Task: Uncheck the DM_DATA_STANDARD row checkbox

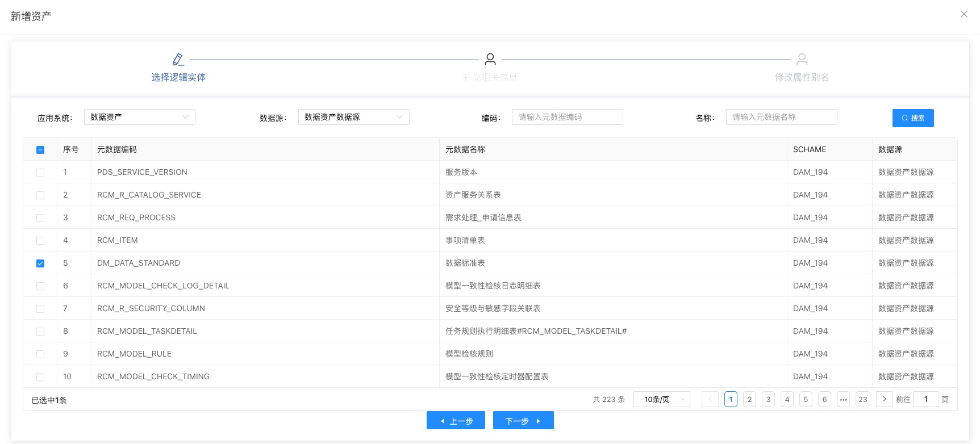Action: tap(40, 263)
